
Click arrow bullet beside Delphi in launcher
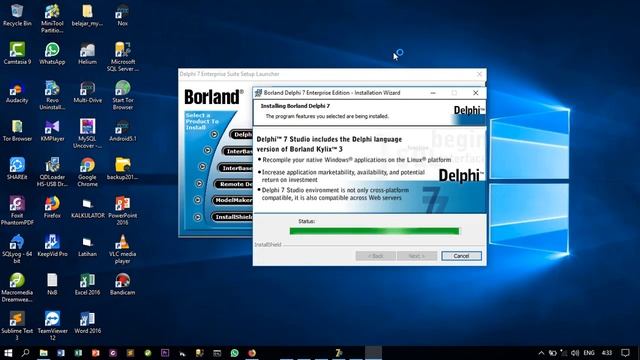(x=214, y=134)
